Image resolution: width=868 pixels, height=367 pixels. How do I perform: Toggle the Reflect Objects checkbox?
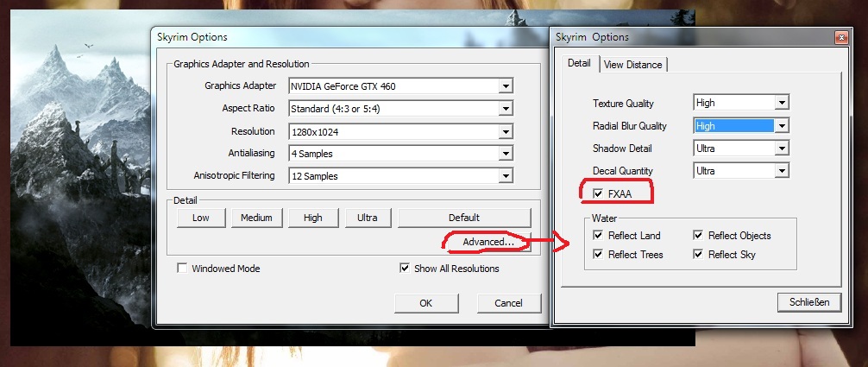coord(698,236)
